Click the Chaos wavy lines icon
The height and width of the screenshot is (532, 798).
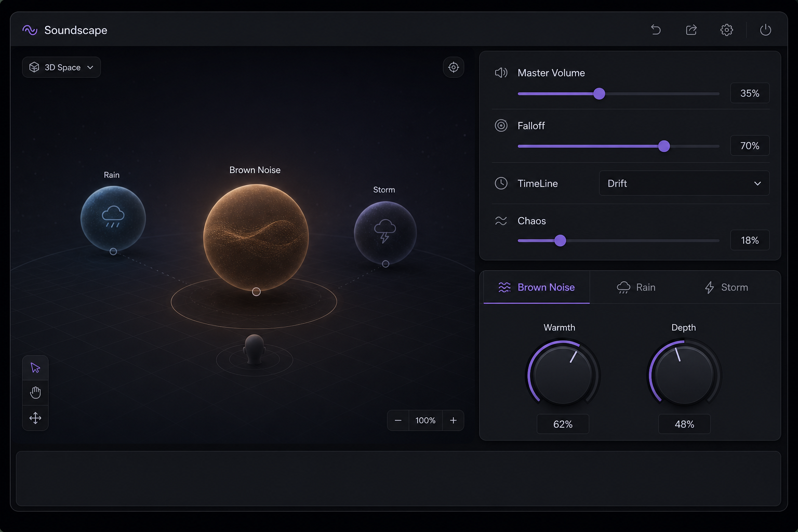501,221
